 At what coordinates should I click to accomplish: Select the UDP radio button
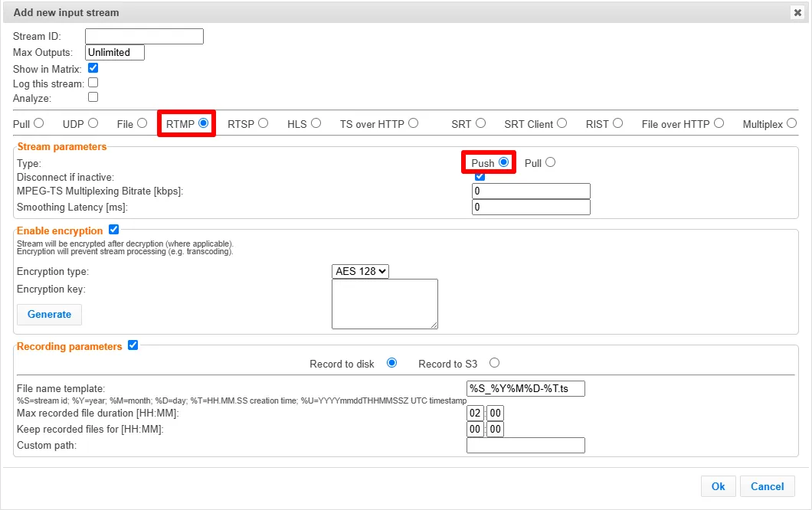[x=93, y=123]
